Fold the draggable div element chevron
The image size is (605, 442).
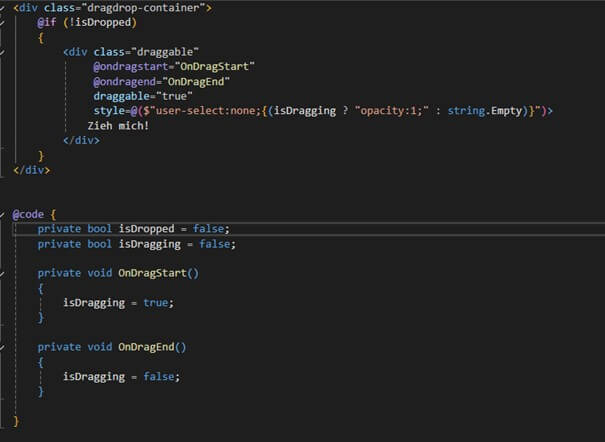(2, 52)
